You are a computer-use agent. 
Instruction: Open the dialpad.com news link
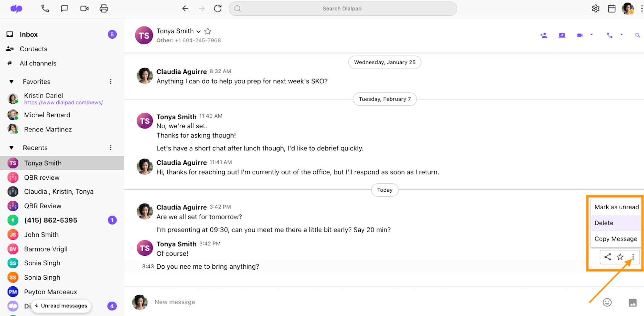[x=63, y=102]
